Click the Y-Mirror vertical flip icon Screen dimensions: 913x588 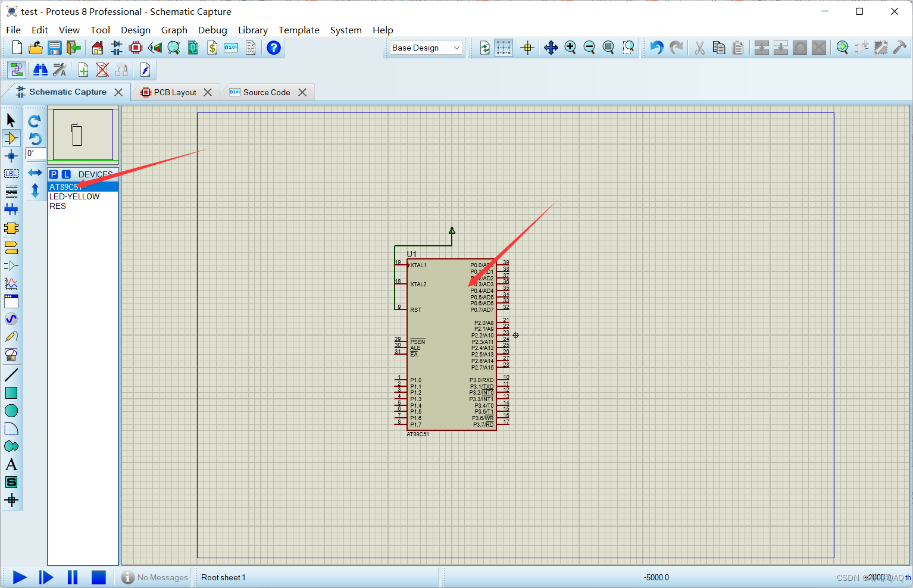pyautogui.click(x=35, y=190)
